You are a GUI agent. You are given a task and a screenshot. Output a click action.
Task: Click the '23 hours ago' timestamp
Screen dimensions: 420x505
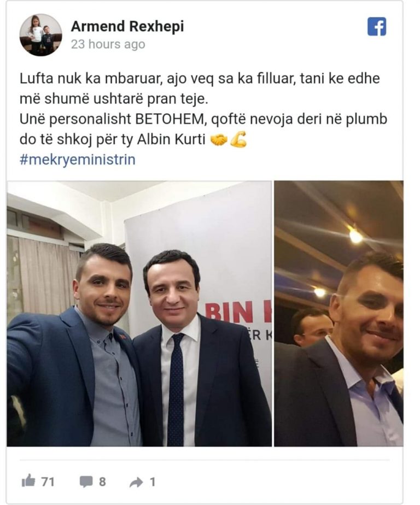[108, 44]
